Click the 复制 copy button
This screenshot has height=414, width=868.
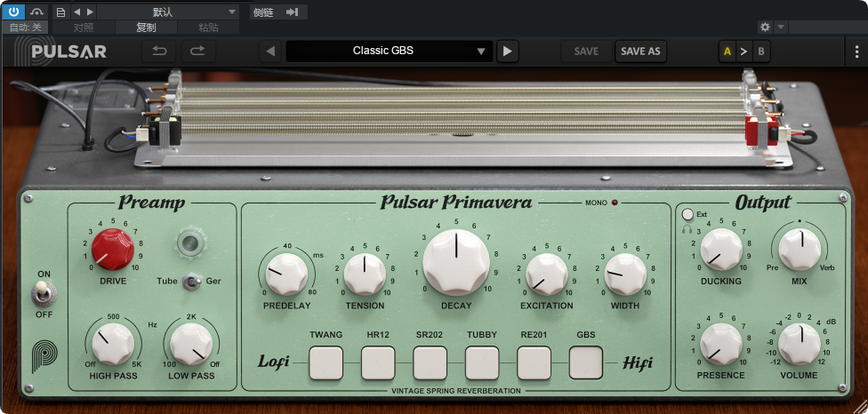[x=146, y=28]
